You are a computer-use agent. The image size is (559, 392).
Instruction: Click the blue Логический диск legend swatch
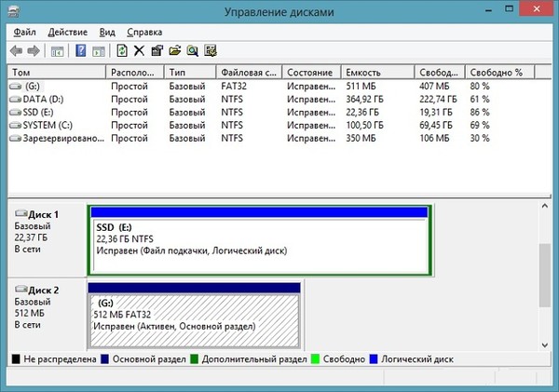[374, 359]
